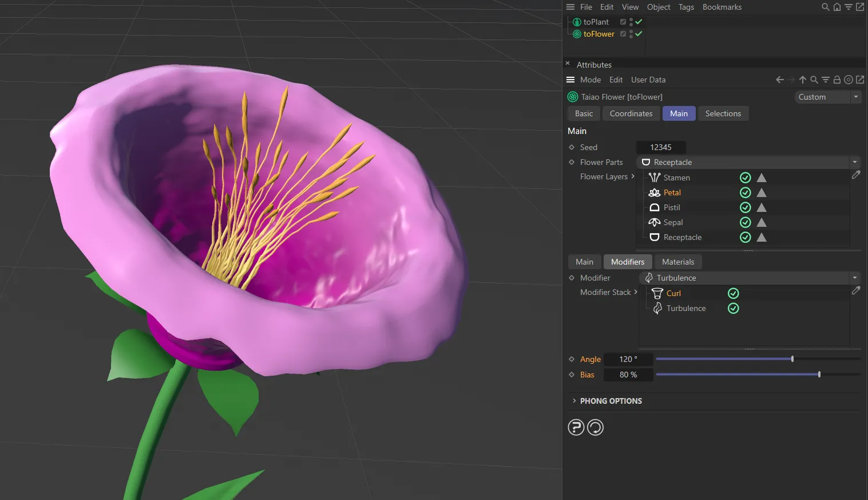Select the Sepal icon in Flower Layers

pyautogui.click(x=654, y=222)
